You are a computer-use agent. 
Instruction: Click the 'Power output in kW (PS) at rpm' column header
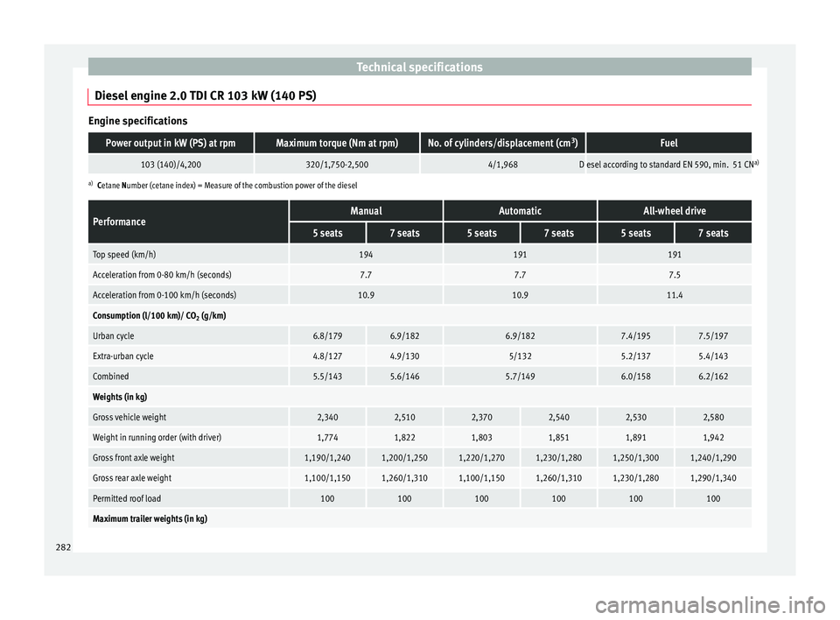171,144
